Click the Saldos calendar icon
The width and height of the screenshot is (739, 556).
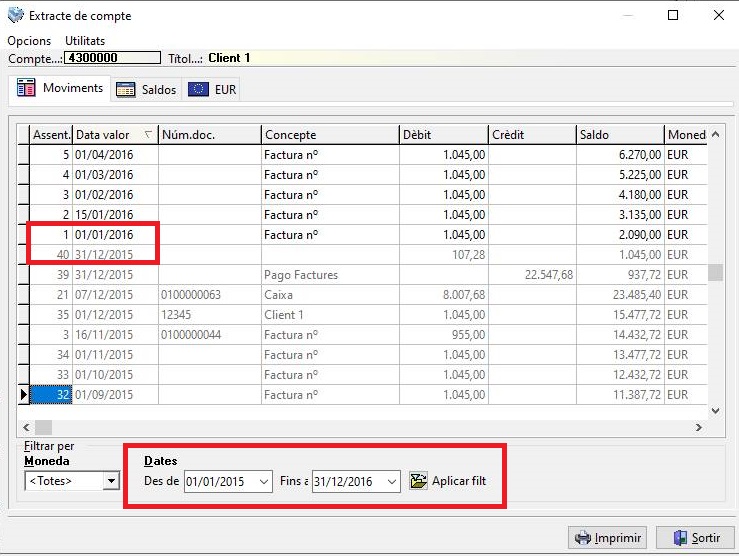point(125,89)
